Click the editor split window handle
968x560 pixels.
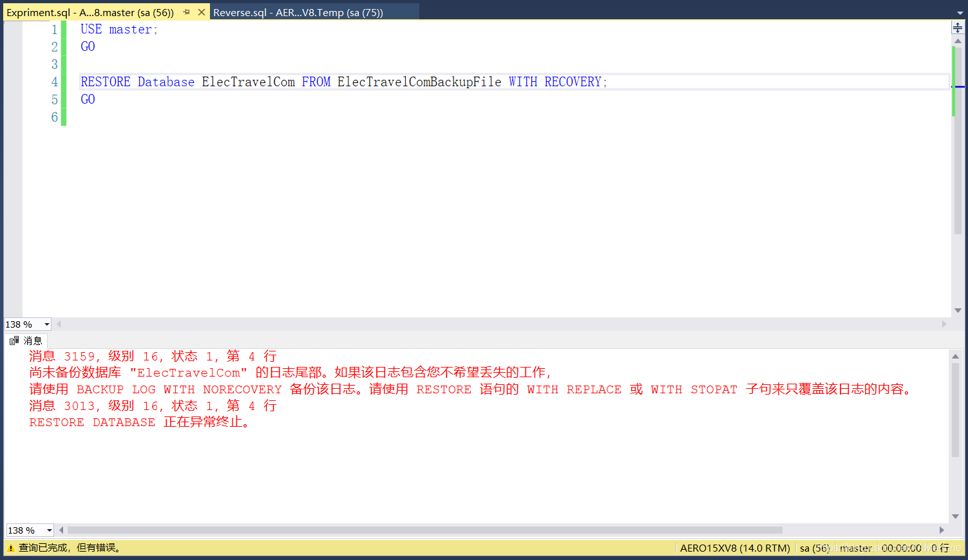[958, 28]
